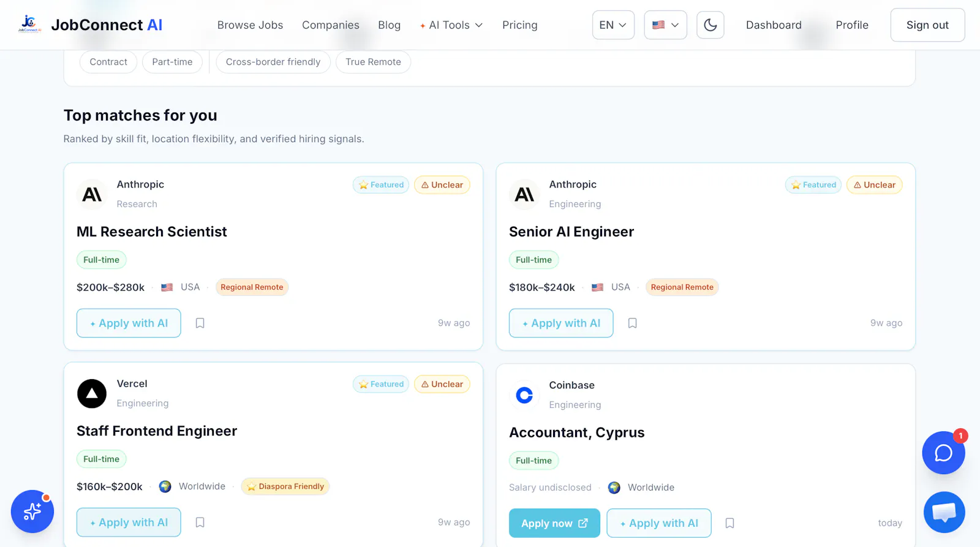Click the $200k–$280k salary text
Screen dimensions: 980x547
[x=111, y=287]
